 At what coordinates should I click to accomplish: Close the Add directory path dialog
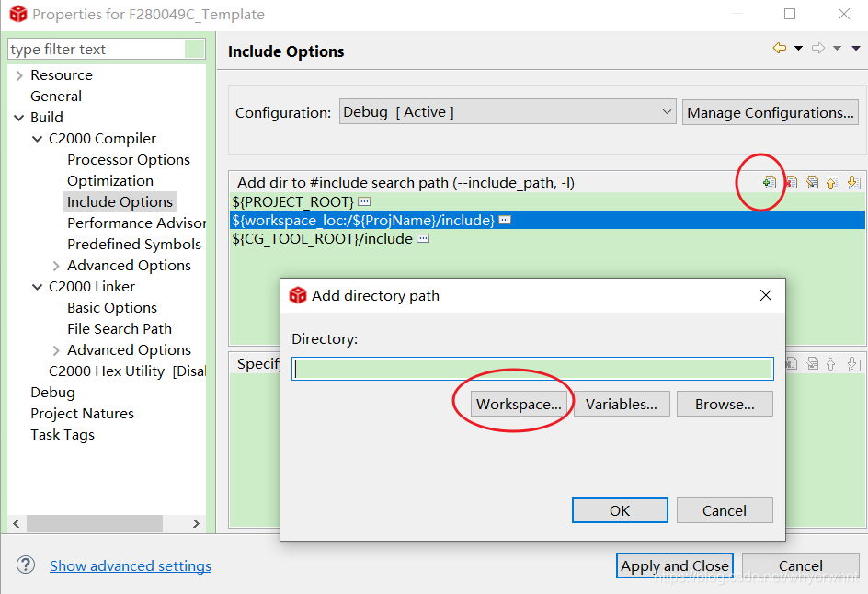(766, 295)
